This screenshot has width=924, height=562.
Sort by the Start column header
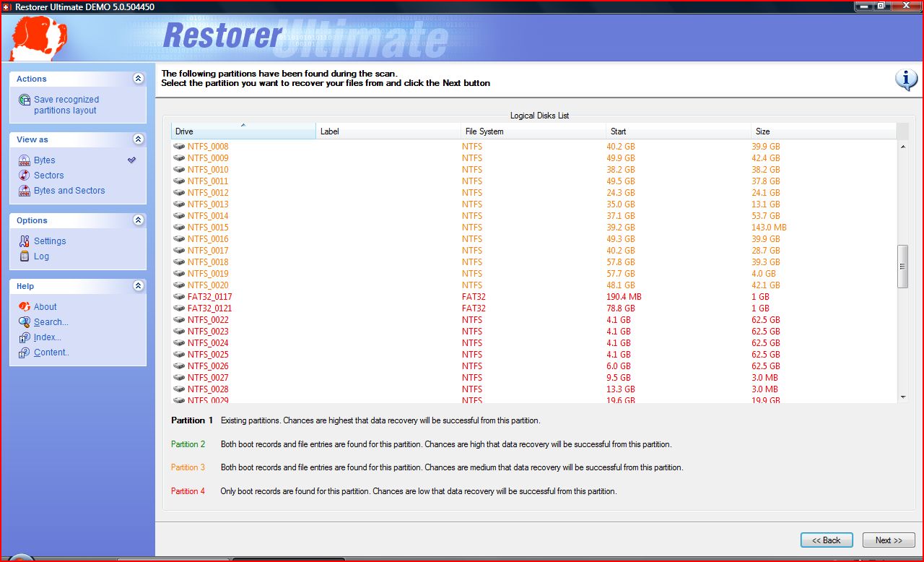[679, 131]
